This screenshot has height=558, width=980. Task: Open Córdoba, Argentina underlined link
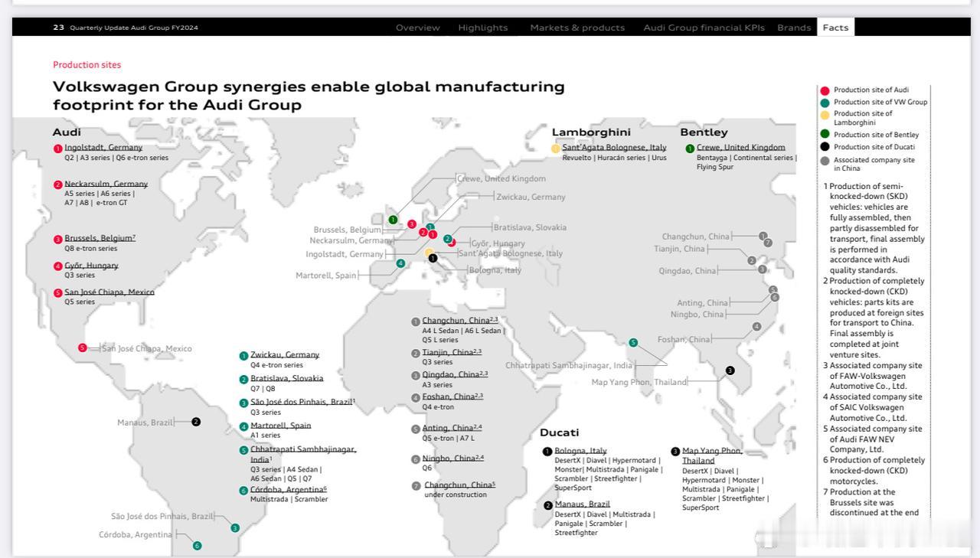(x=289, y=490)
